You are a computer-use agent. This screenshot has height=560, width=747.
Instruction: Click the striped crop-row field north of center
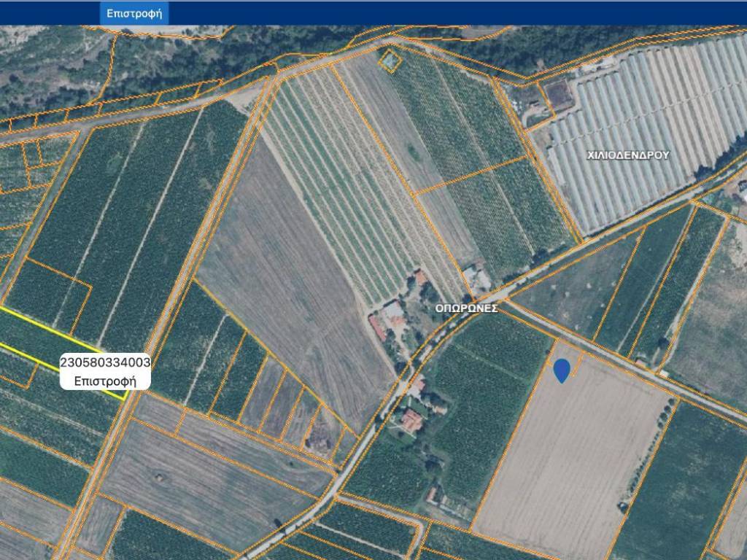point(343,182)
